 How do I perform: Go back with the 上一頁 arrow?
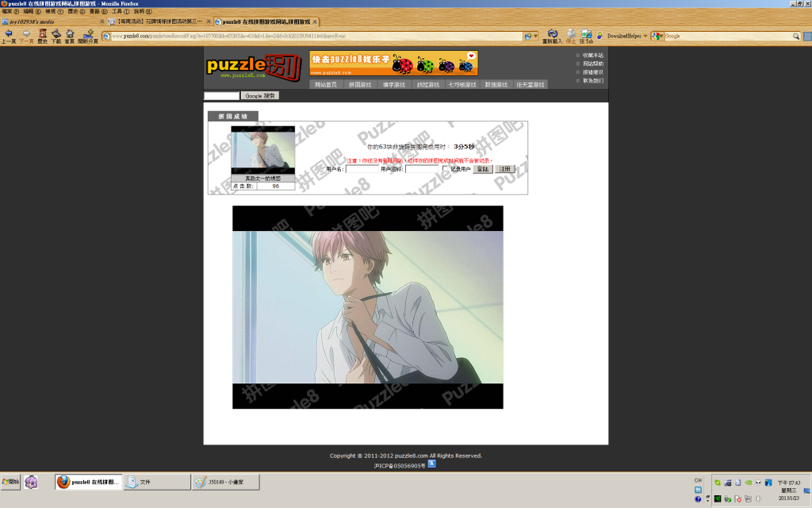pos(9,35)
